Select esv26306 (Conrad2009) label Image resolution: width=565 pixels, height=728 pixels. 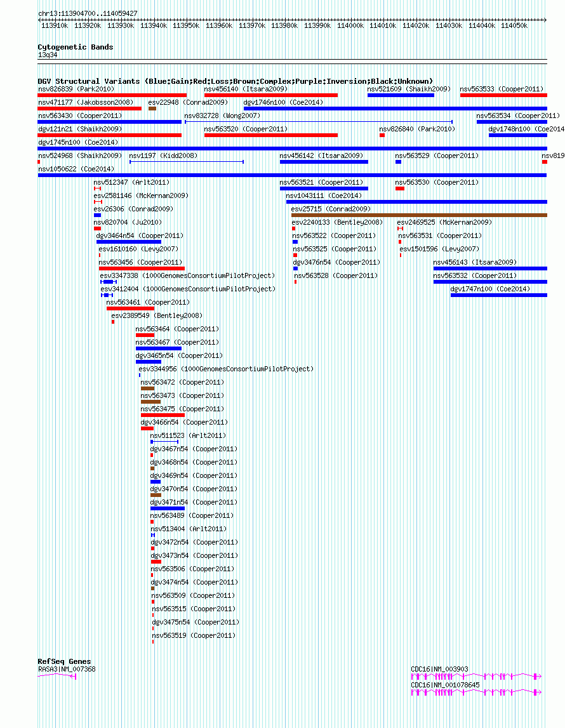133,209
